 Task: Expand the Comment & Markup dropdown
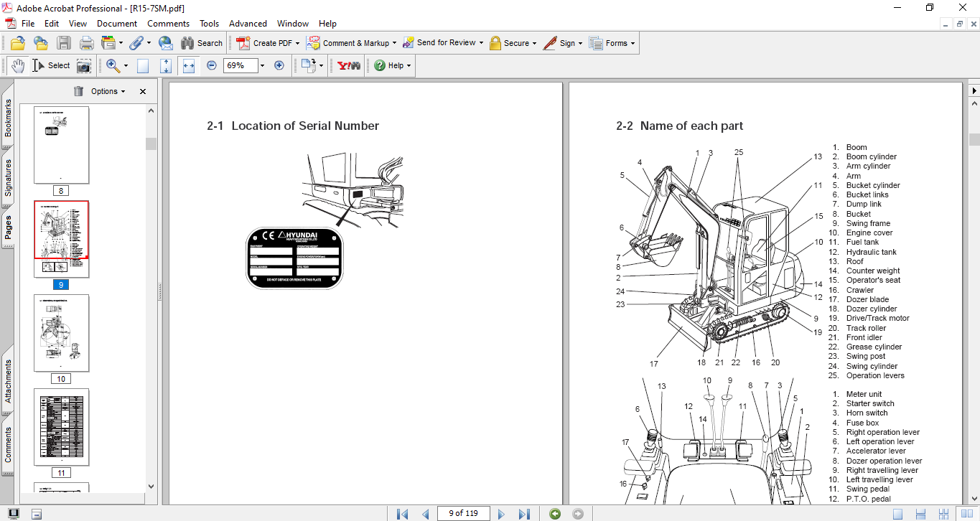click(x=395, y=43)
